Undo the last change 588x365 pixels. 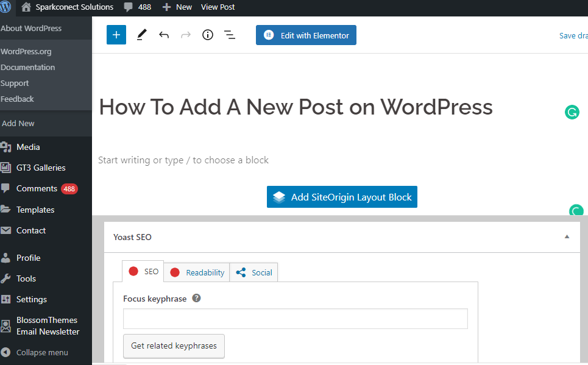[x=164, y=35]
